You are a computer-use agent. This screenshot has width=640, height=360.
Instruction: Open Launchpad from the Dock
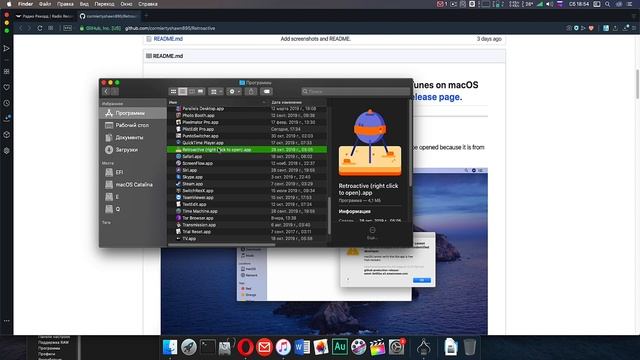[189, 347]
